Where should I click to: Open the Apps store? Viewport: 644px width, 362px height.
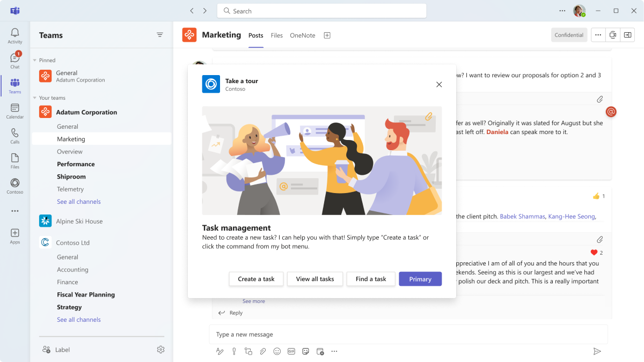point(15,236)
